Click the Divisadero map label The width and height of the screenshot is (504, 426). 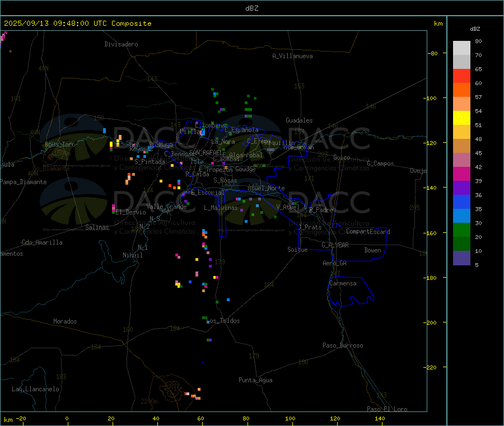point(121,44)
